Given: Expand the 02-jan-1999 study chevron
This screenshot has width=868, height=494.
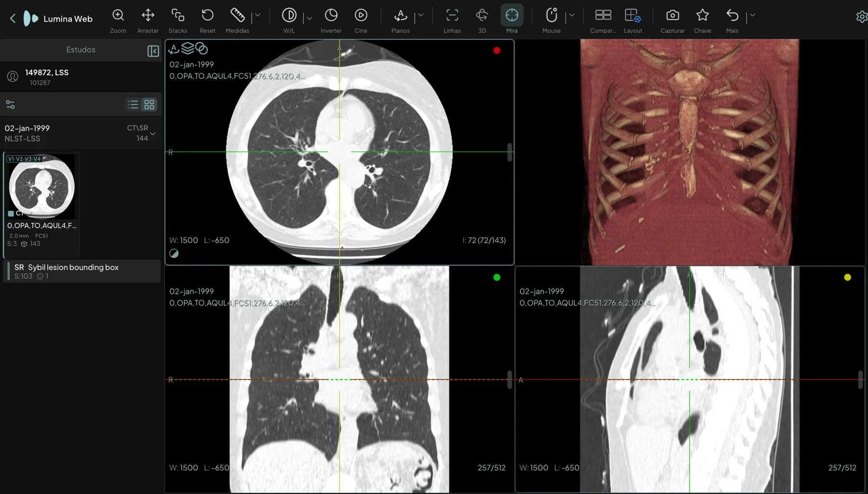Looking at the screenshot, I should 153,134.
